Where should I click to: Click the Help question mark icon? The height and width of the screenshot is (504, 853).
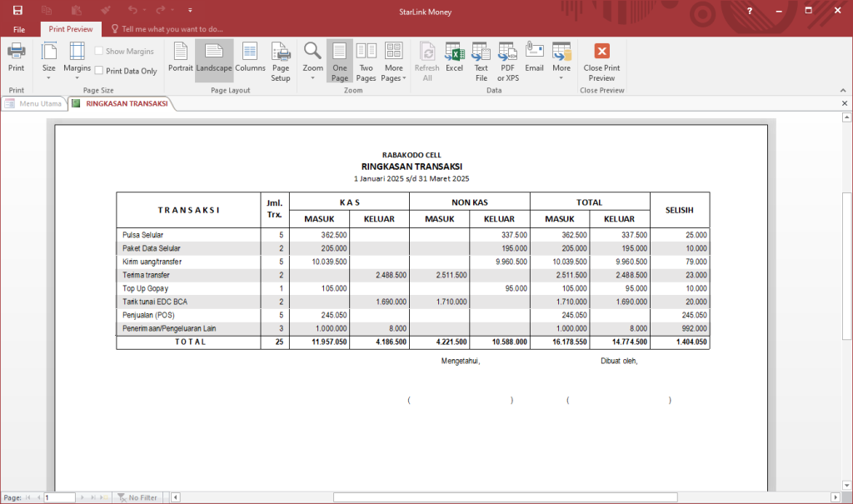[x=749, y=11]
